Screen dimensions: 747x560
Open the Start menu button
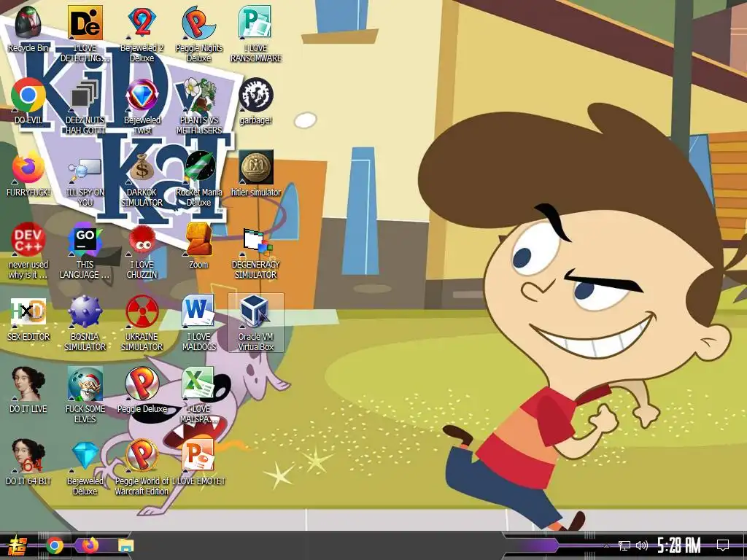pos(17,545)
